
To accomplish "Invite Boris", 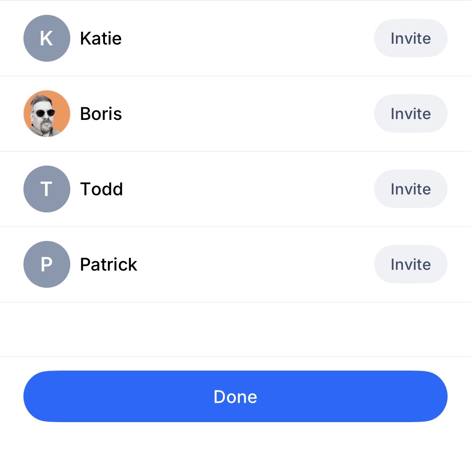I will [x=410, y=114].
